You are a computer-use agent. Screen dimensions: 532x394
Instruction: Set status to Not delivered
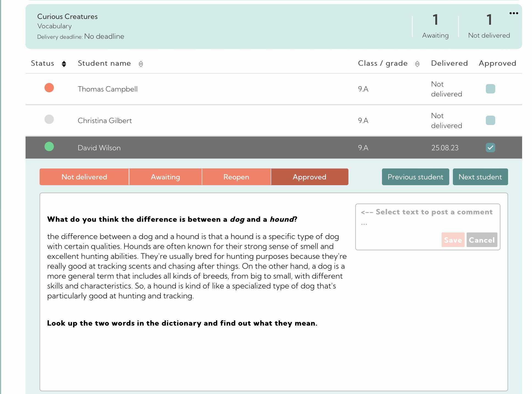tap(84, 177)
